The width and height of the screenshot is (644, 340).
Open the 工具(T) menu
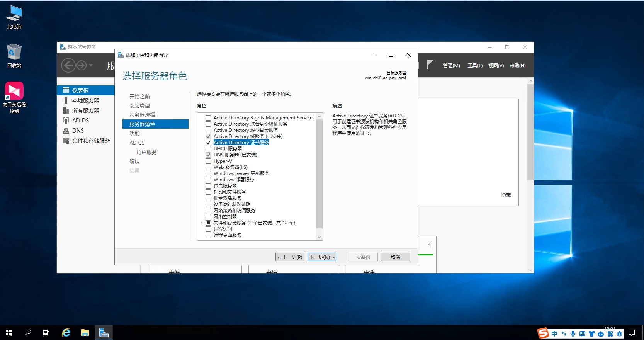[475, 66]
